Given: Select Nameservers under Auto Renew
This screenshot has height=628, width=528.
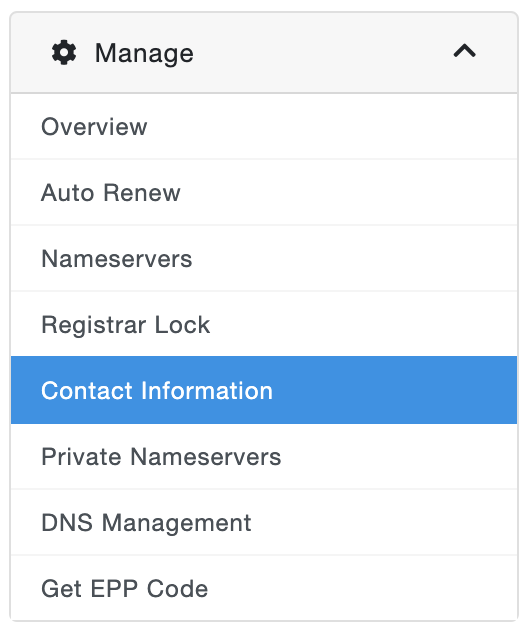Looking at the screenshot, I should point(264,259).
